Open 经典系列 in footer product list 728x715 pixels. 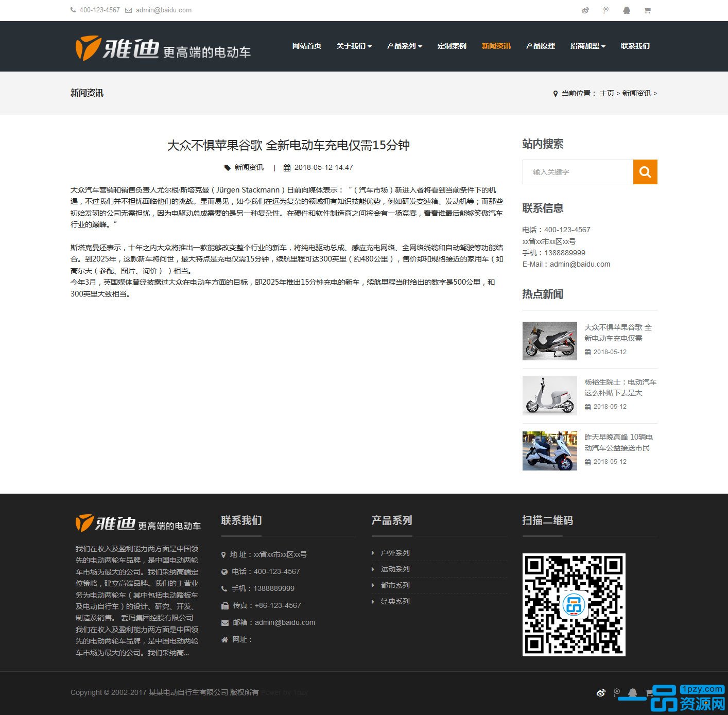point(395,602)
